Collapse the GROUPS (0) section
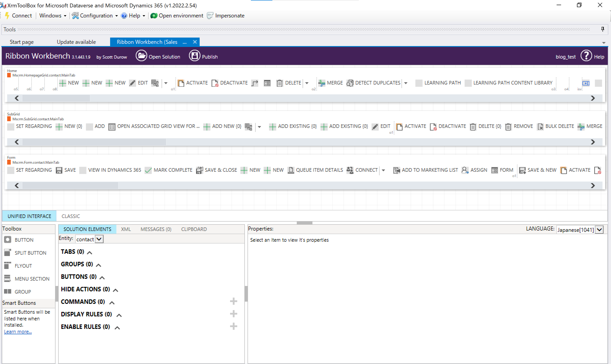Screen dimensions: 611x364 point(98,265)
